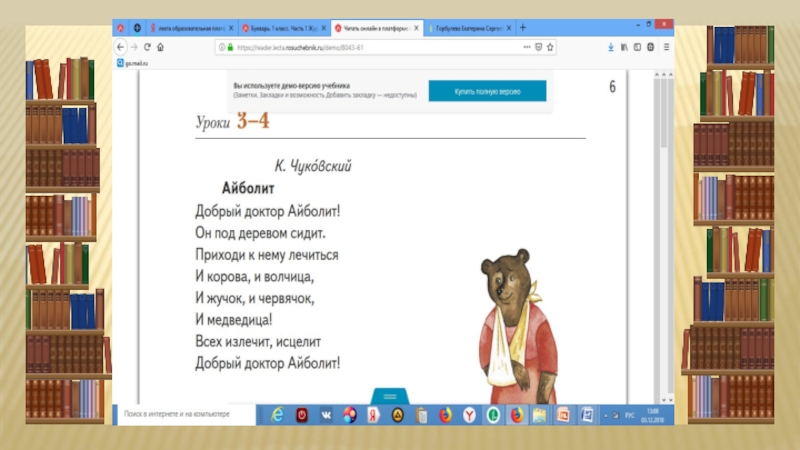Open the VK app on taskbar
Viewport: 800px width, 450px height.
(326, 415)
